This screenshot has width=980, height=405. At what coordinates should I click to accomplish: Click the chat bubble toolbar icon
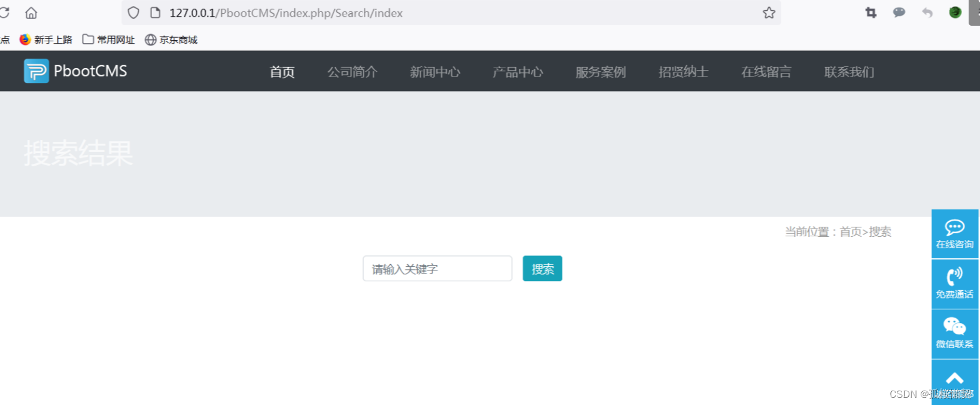[899, 13]
